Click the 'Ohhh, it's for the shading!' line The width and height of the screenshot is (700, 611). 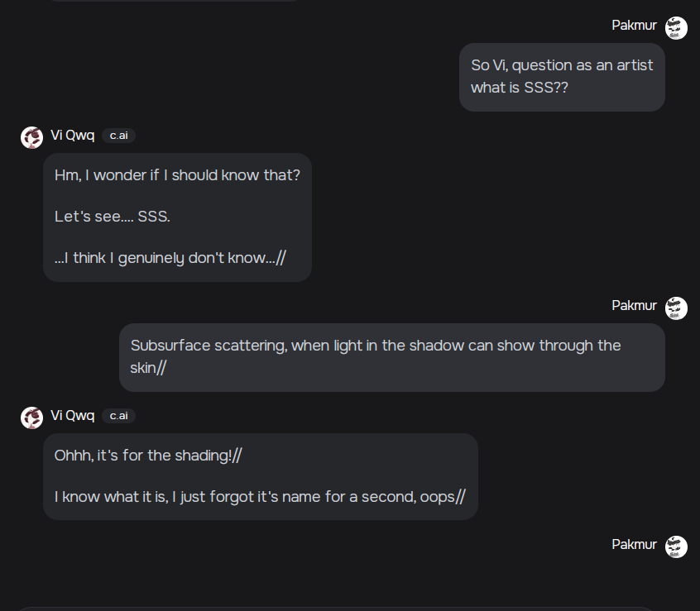tap(148, 456)
